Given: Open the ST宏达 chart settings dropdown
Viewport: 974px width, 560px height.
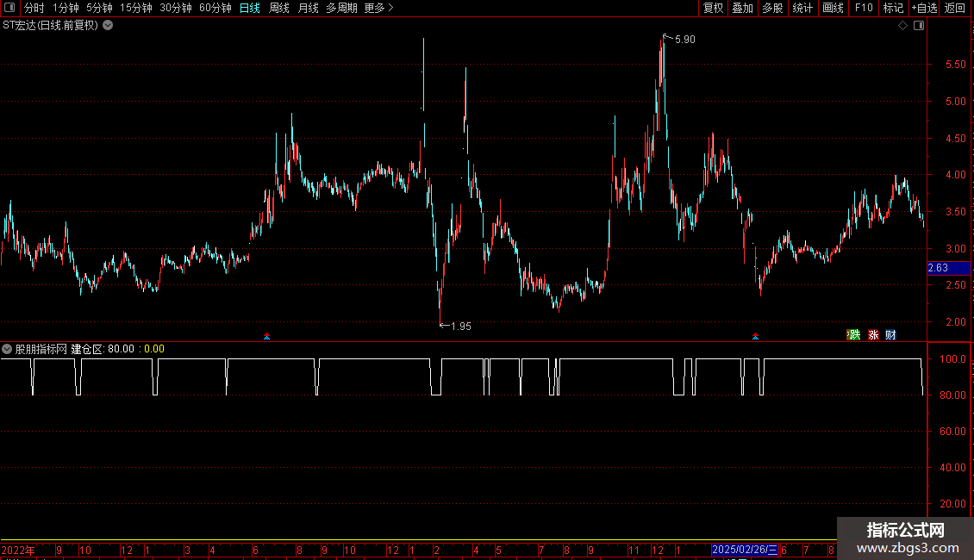Looking at the screenshot, I should (108, 25).
